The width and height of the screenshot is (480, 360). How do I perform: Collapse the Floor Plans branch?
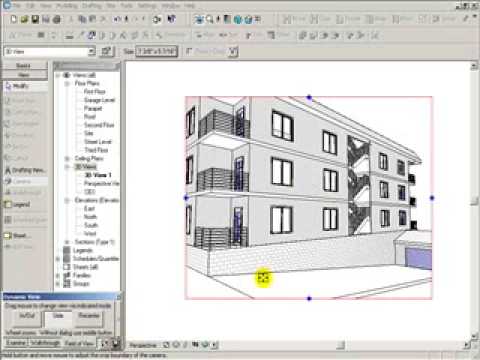coord(67,83)
